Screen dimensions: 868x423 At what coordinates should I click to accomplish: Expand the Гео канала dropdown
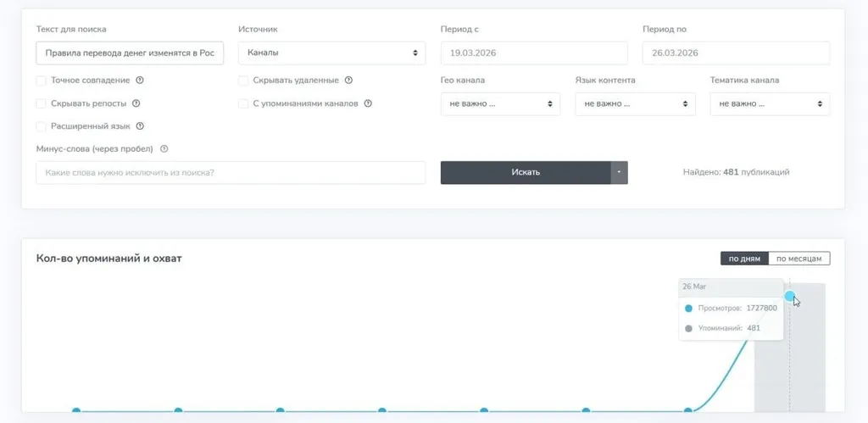click(x=500, y=104)
